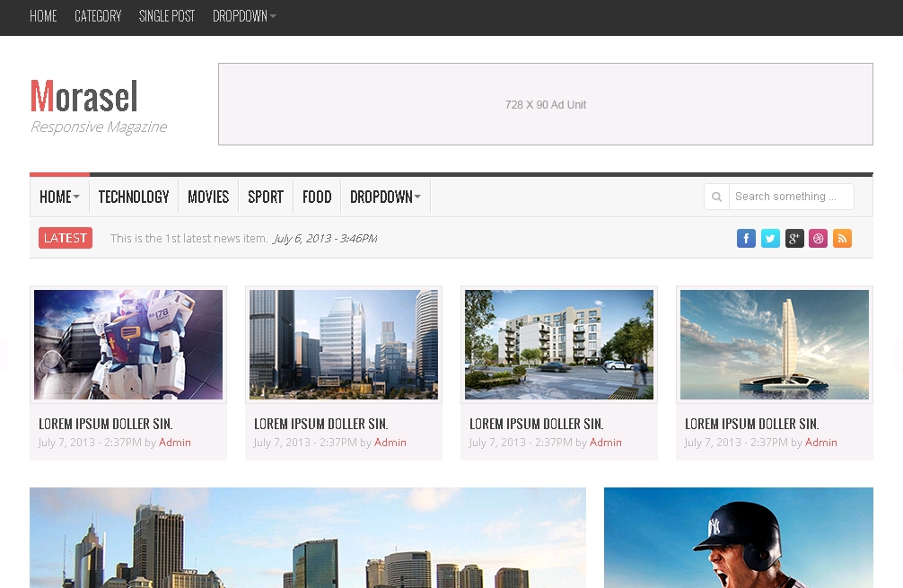Click the Morasel site logo

pyautogui.click(x=84, y=96)
